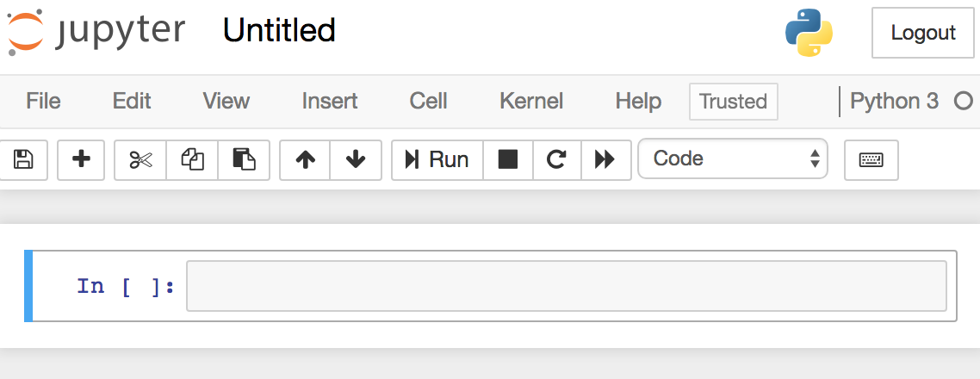Toggle the Trusted notebook indicator
Image resolution: width=980 pixels, height=379 pixels.
tap(733, 102)
